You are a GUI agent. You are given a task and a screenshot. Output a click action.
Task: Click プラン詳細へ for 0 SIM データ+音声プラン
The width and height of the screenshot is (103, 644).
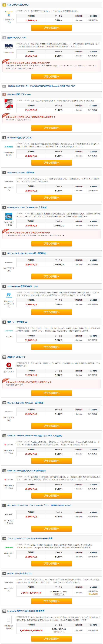(51, 601)
